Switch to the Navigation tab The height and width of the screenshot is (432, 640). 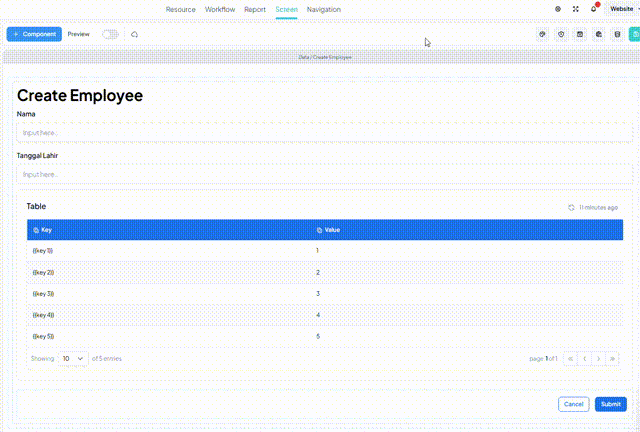click(x=324, y=9)
